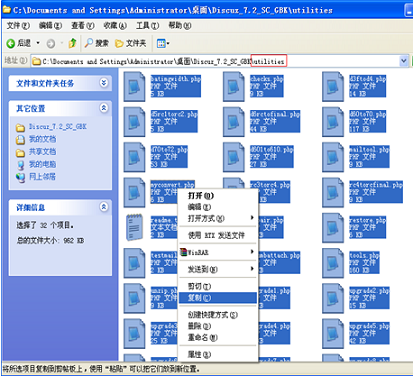This screenshot has height=376, width=413.
Task: Click the restore.php file icon
Action: click(333, 228)
